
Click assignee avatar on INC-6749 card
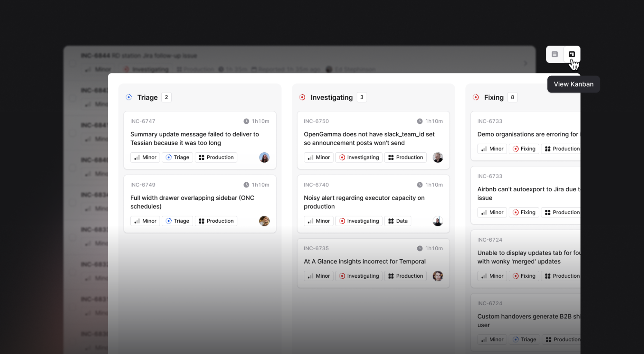(x=264, y=221)
